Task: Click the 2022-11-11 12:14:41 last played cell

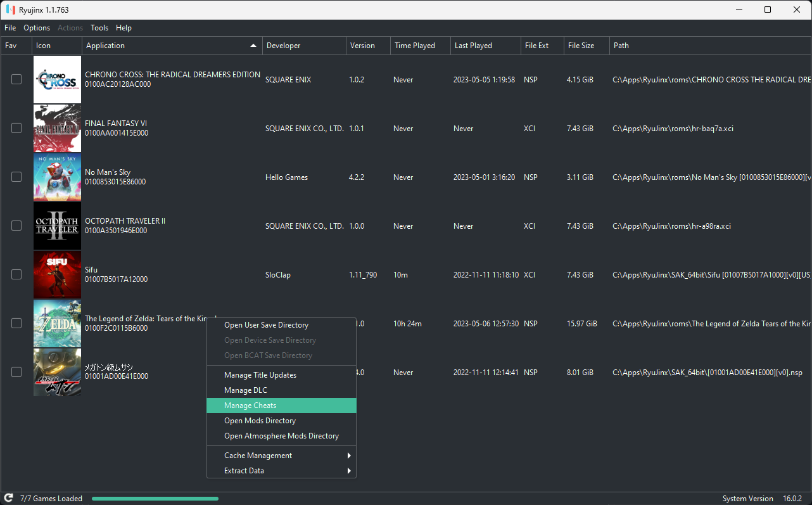Action: 486,373
